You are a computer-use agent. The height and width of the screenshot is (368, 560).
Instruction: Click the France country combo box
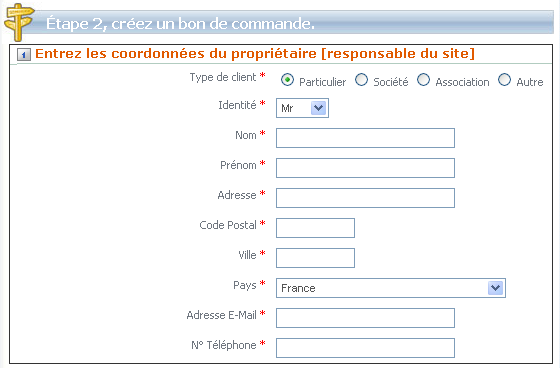[x=391, y=288]
